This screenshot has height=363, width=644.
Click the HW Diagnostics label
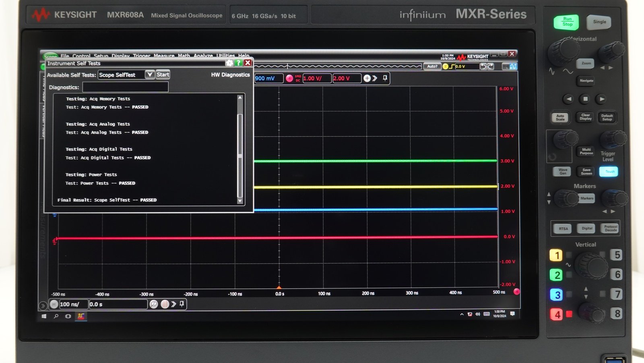(230, 75)
